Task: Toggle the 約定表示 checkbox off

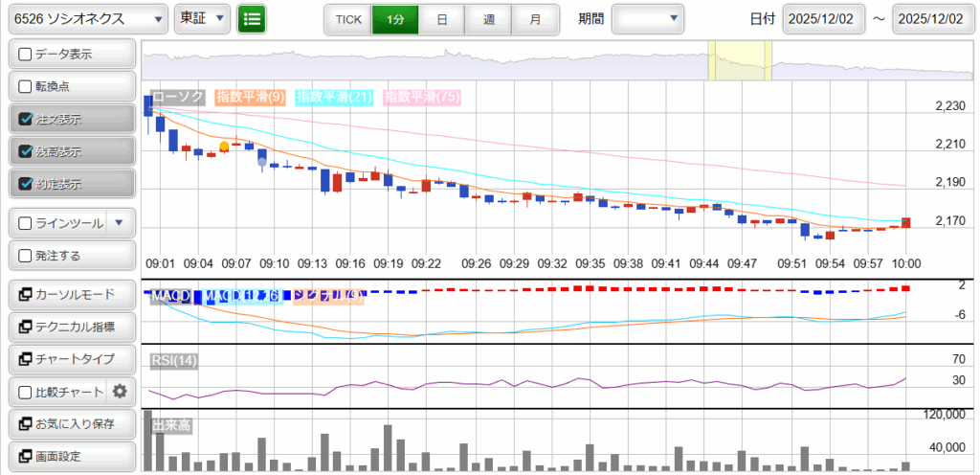Action: point(26,183)
